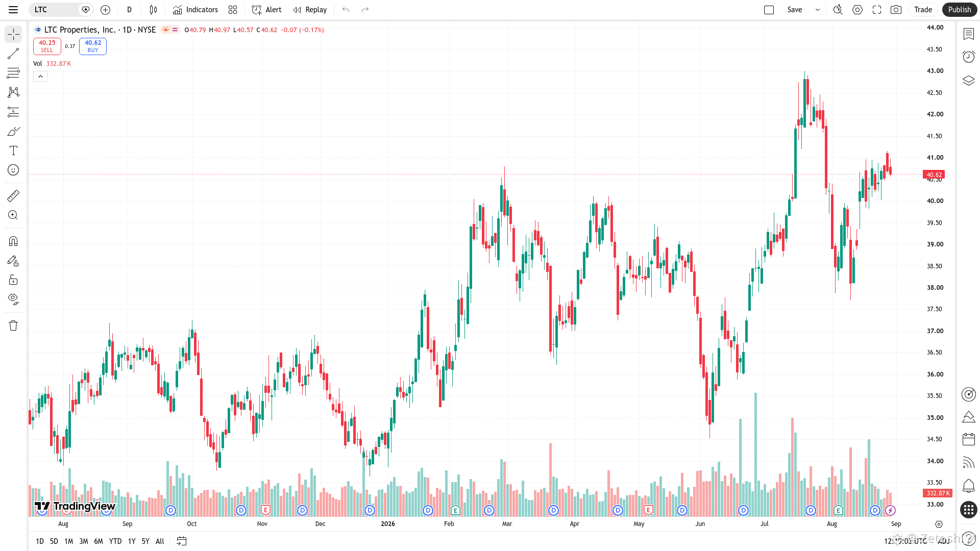
Task: Open the D interval dropdown
Action: [129, 10]
